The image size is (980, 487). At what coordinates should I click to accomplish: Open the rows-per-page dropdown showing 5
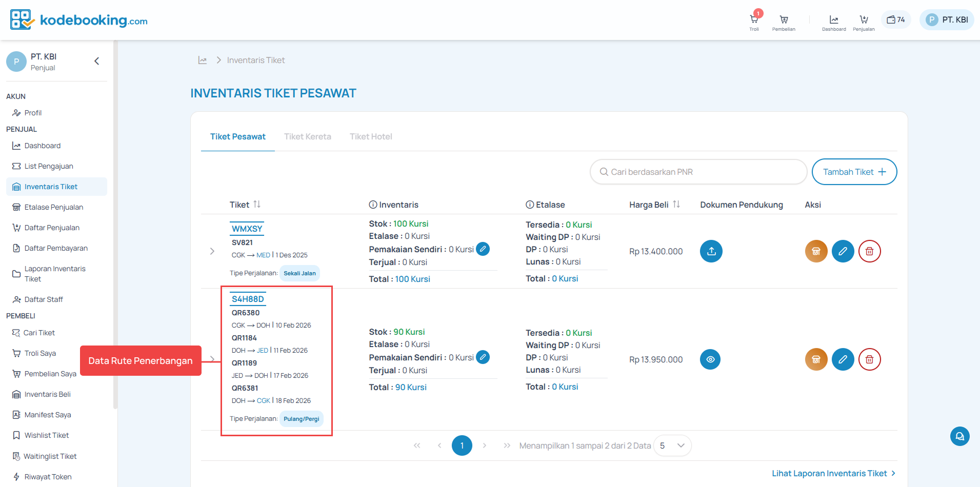pyautogui.click(x=672, y=445)
